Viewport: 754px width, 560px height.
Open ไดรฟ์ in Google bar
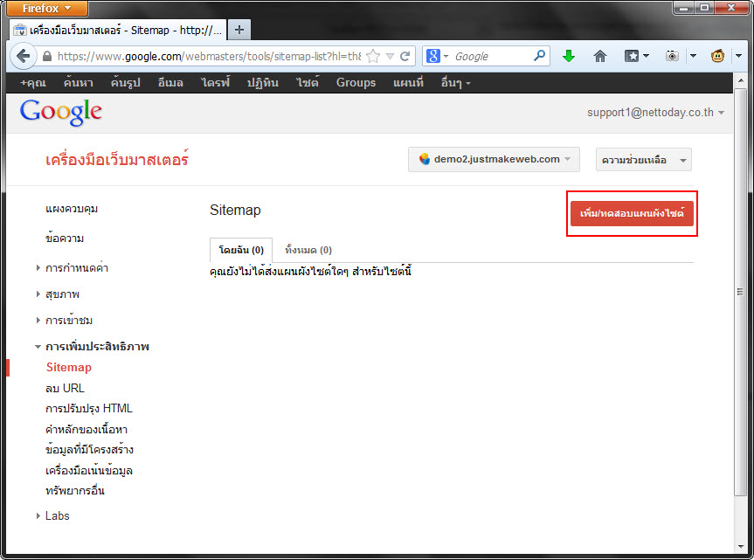(216, 82)
